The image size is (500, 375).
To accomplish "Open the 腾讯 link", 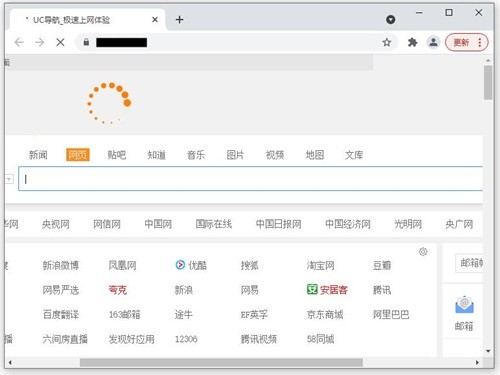I will pyautogui.click(x=382, y=290).
